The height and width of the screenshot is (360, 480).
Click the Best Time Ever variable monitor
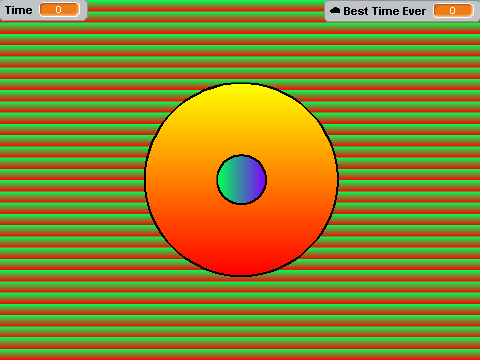(402, 11)
